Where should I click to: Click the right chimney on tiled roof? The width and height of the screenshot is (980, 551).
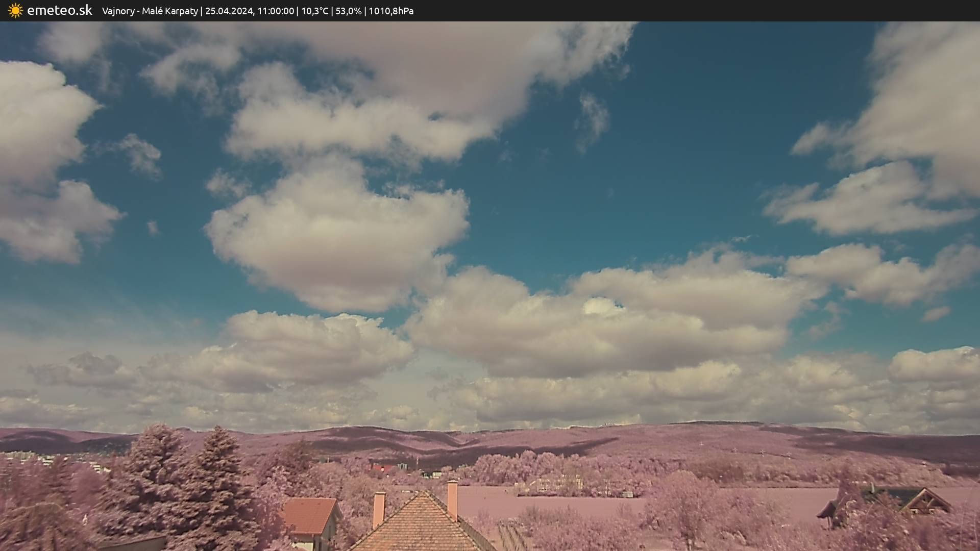click(x=452, y=499)
